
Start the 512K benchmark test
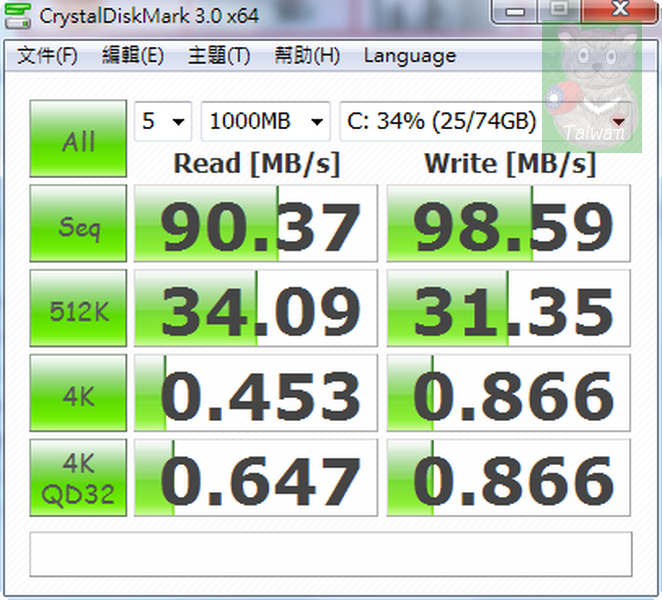(78, 308)
